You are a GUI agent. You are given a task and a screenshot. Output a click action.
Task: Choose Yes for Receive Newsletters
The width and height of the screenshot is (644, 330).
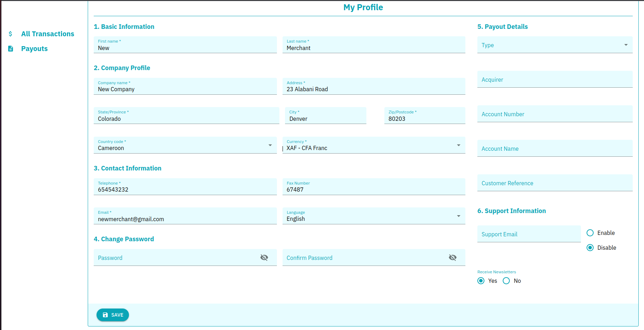click(x=481, y=281)
